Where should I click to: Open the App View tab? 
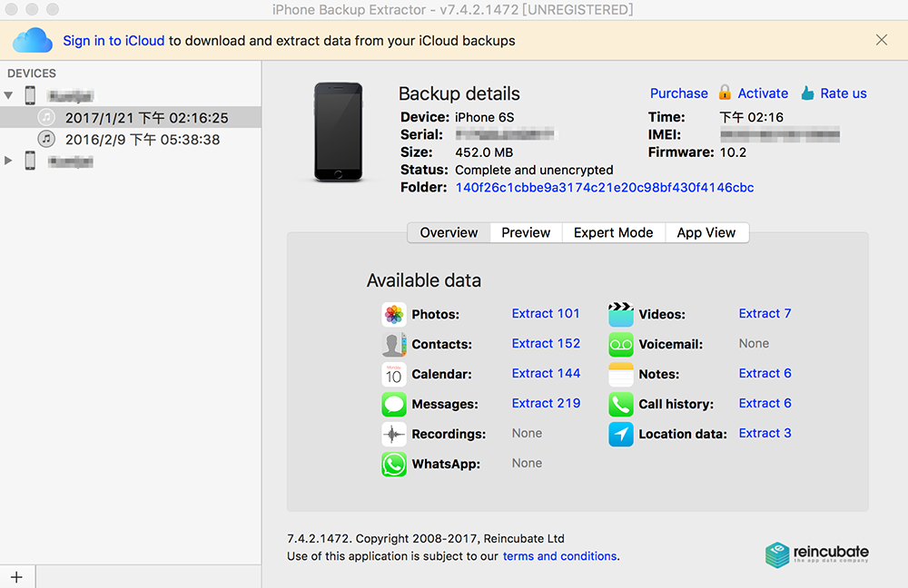(x=706, y=232)
